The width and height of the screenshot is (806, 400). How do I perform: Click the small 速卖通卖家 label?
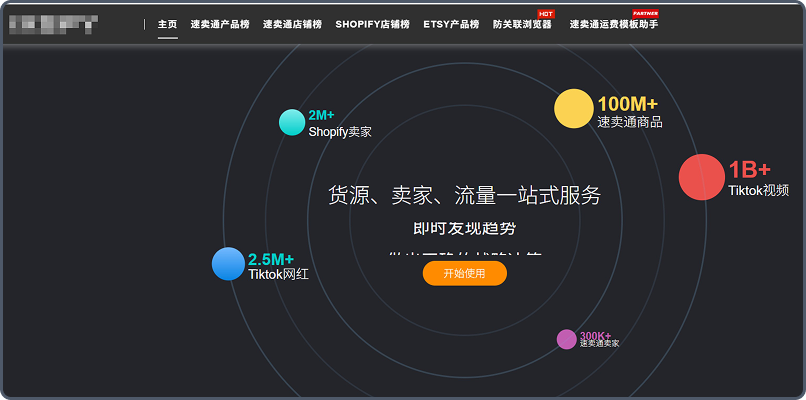(599, 343)
